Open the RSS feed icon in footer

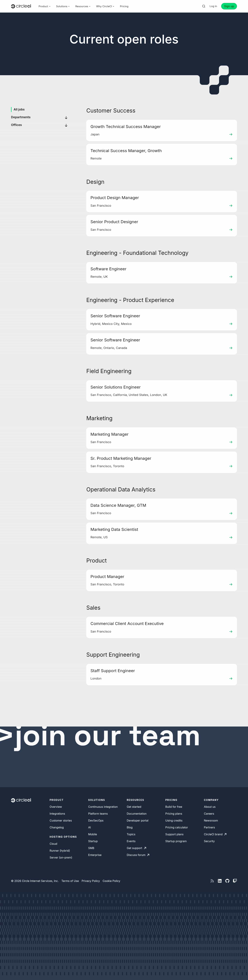click(212, 881)
